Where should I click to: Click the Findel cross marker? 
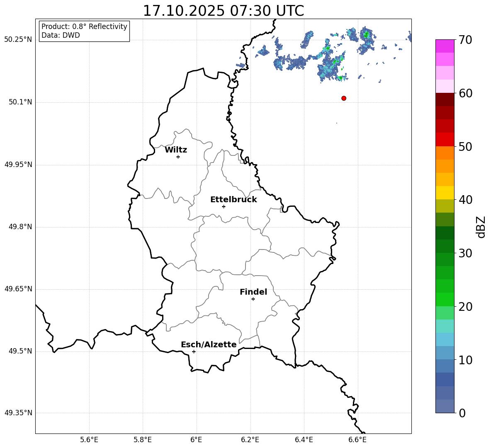(x=253, y=299)
